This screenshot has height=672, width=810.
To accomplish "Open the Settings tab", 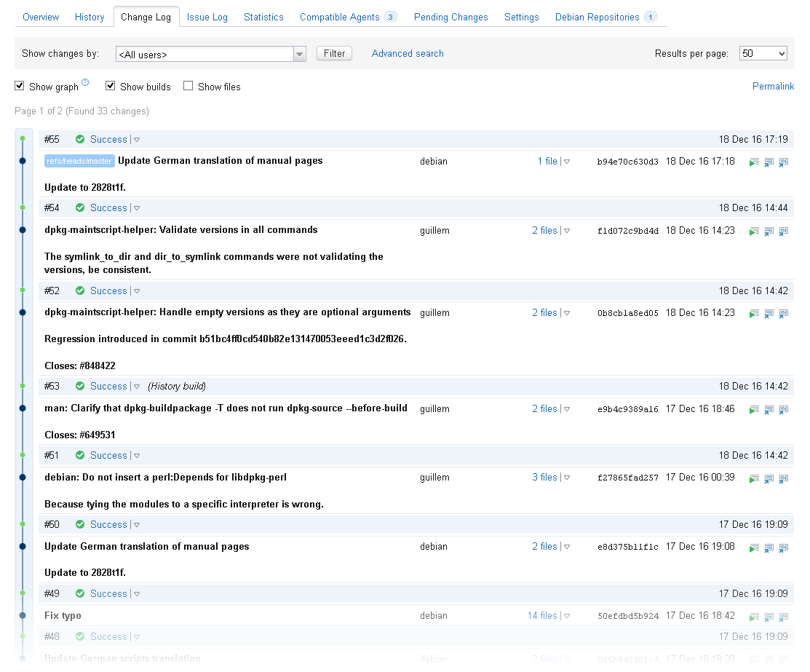I will [x=521, y=17].
